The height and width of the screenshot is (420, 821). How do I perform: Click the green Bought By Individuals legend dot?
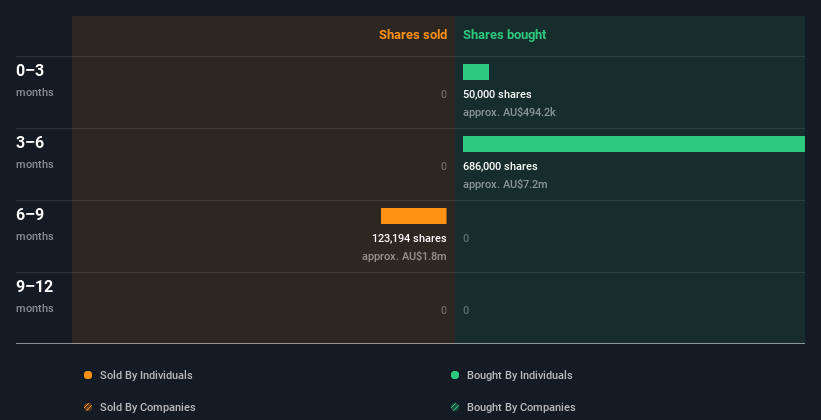(455, 375)
